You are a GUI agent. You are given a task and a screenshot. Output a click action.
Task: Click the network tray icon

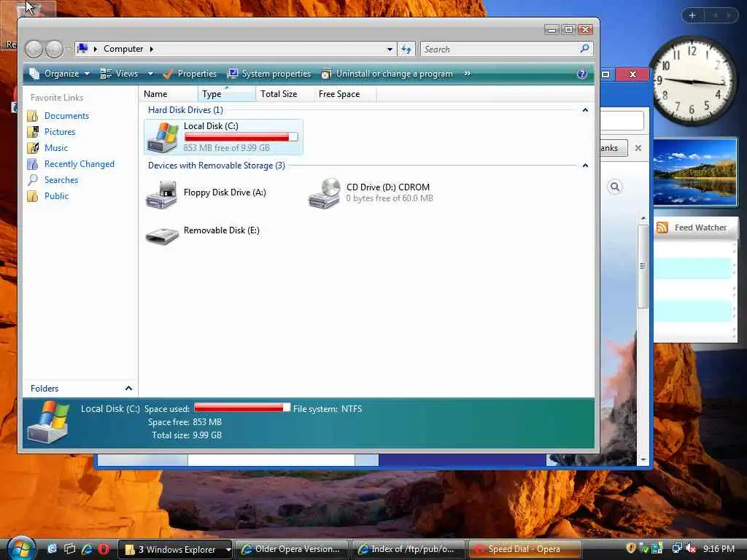coord(676,548)
